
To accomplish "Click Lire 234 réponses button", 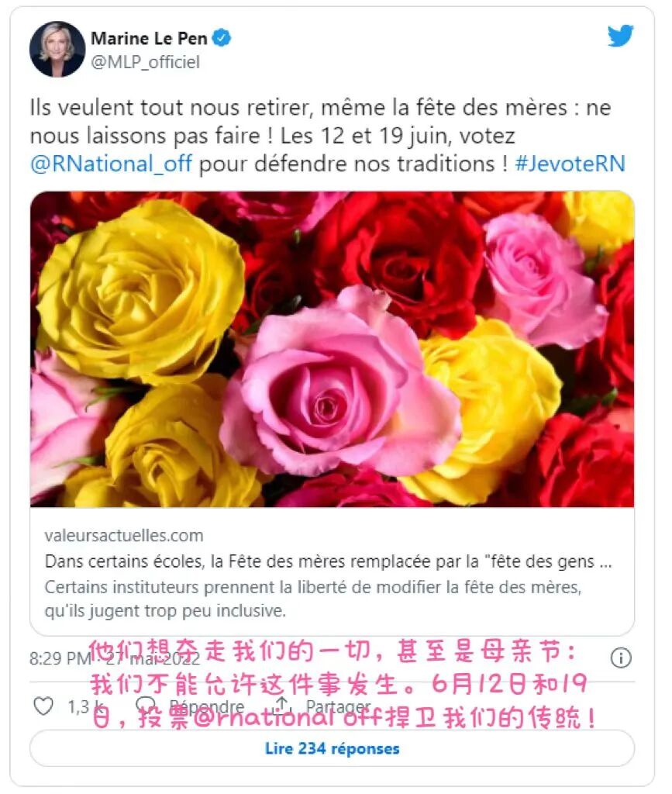I will pyautogui.click(x=332, y=748).
